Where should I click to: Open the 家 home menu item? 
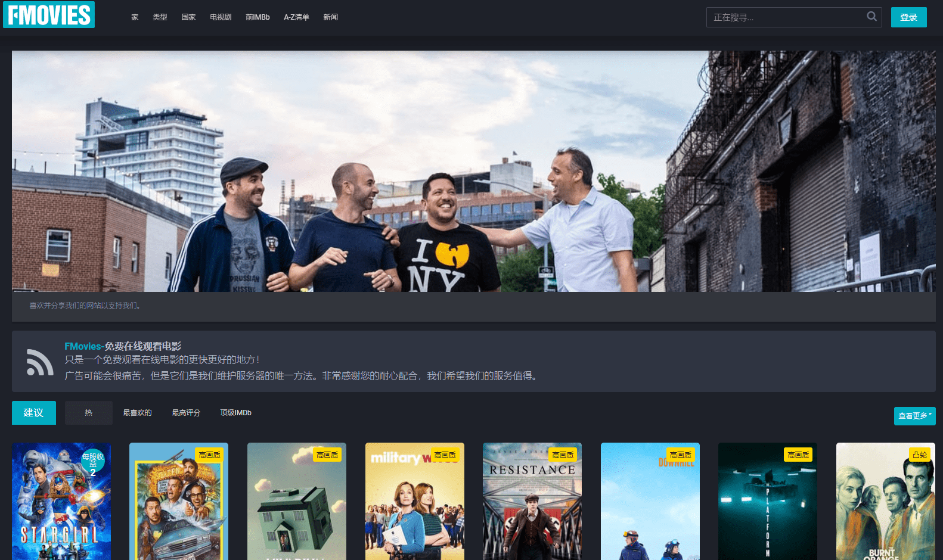(x=135, y=17)
